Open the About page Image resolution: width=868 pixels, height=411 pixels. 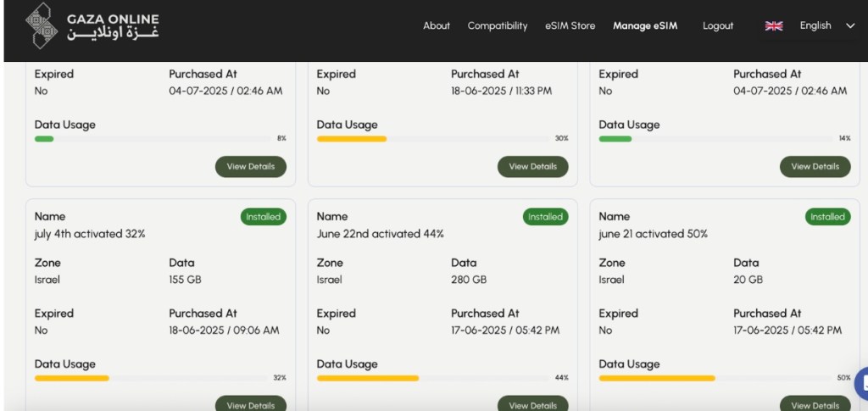click(x=437, y=25)
